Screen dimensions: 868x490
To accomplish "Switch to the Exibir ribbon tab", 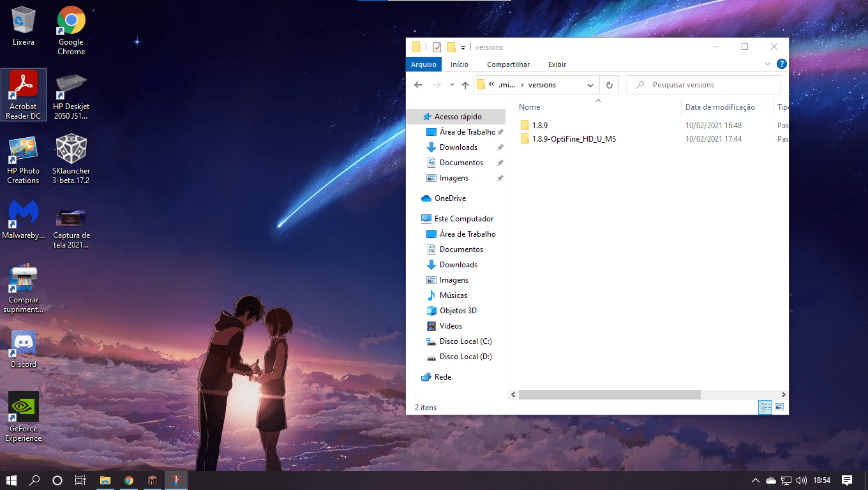I will (557, 64).
